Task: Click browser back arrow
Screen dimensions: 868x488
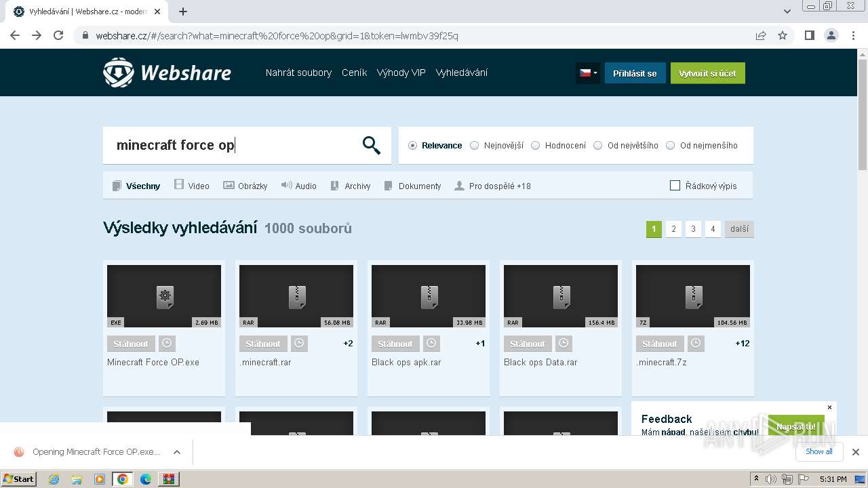Action: click(x=15, y=35)
